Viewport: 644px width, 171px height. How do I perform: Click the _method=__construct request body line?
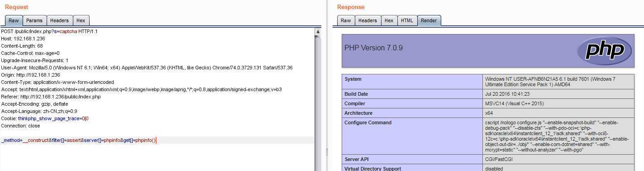(78, 140)
